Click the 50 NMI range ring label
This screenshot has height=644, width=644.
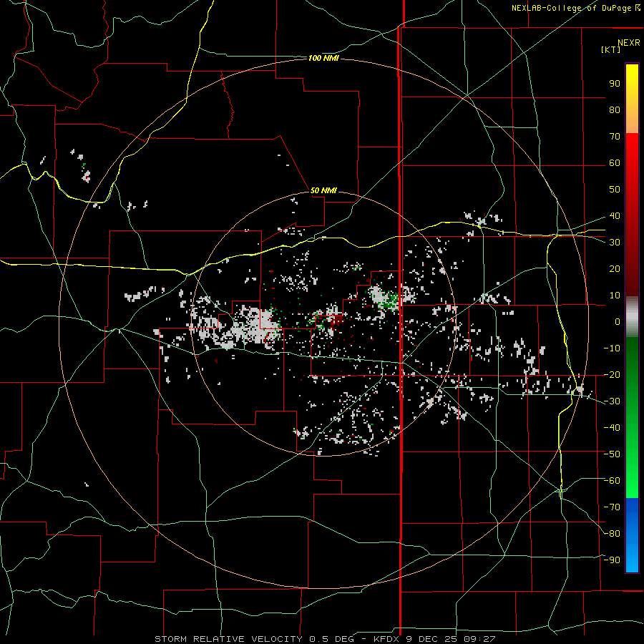point(323,190)
